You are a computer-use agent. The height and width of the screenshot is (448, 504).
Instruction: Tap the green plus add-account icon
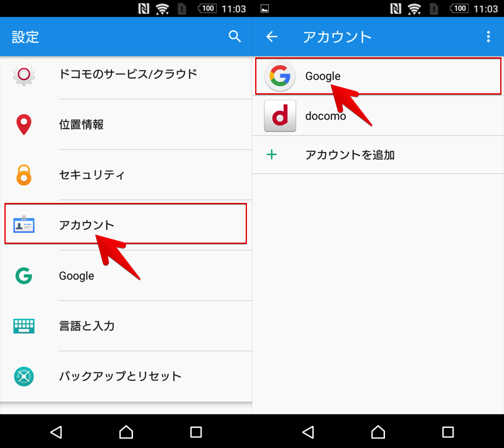coord(272,154)
